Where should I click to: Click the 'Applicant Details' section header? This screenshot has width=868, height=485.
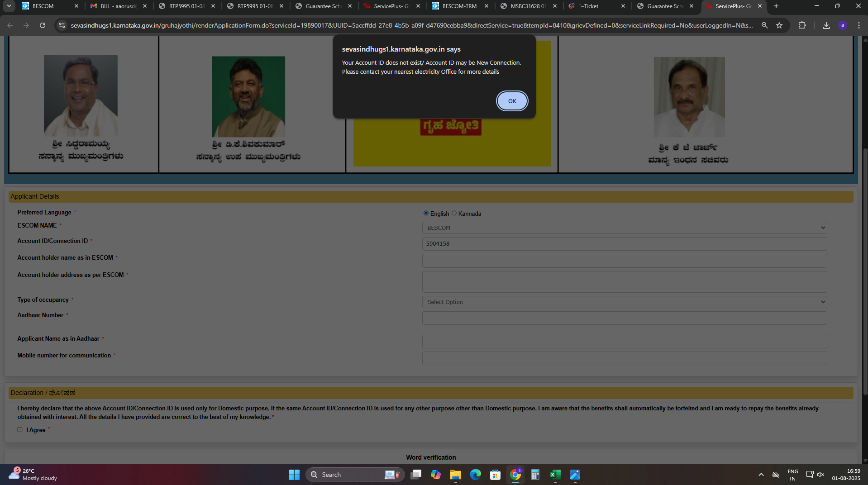click(431, 196)
